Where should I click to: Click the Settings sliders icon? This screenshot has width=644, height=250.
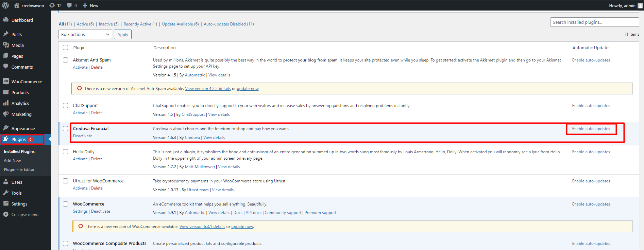tap(6, 203)
